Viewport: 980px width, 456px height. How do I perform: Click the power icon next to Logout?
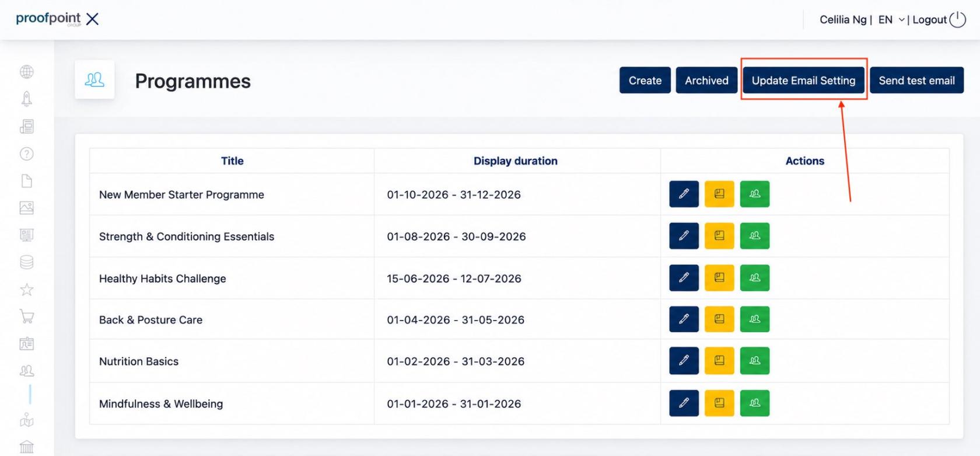pos(957,19)
